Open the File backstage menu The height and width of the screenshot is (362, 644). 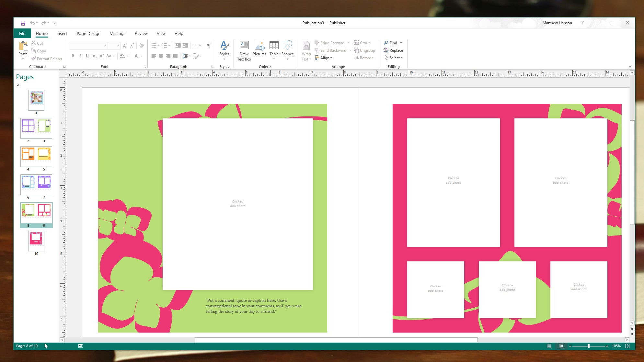click(22, 34)
